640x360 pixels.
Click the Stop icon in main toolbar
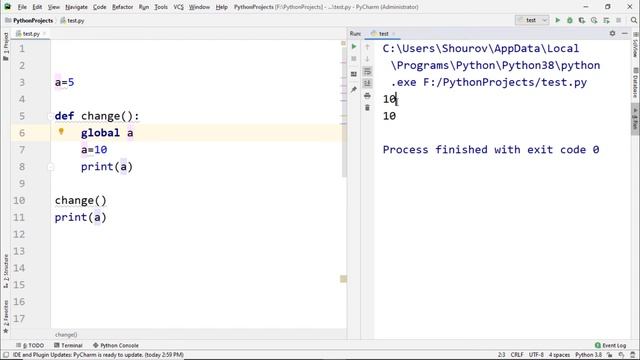(619, 20)
